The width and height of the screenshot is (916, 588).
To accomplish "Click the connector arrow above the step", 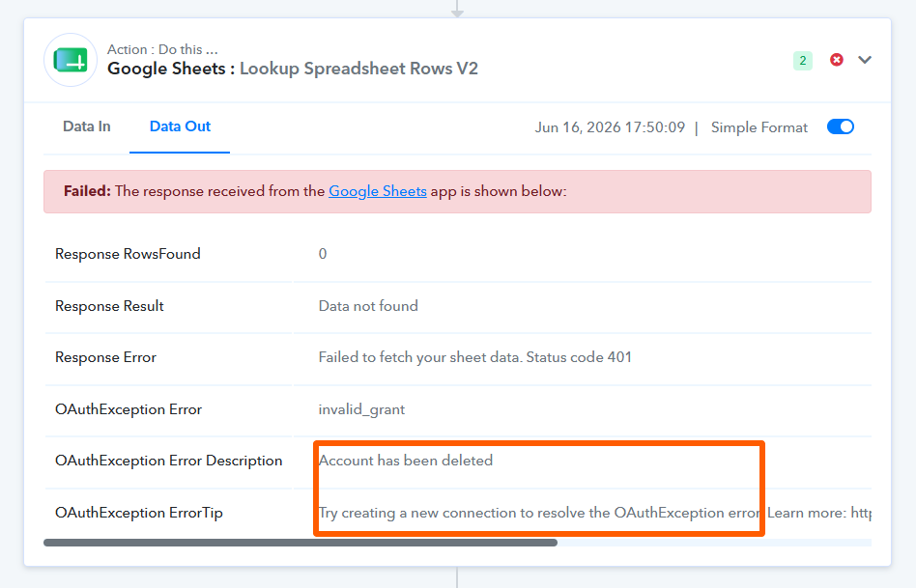I will [x=457, y=9].
